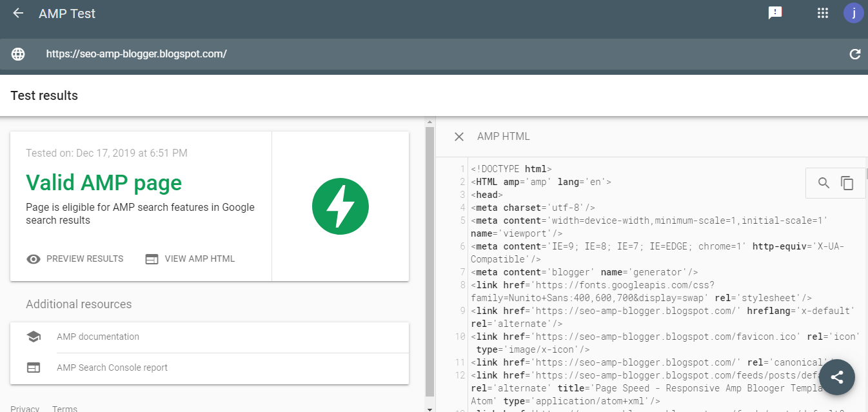The width and height of the screenshot is (868, 412).
Task: Open the AMP Search Console report
Action: (111, 368)
